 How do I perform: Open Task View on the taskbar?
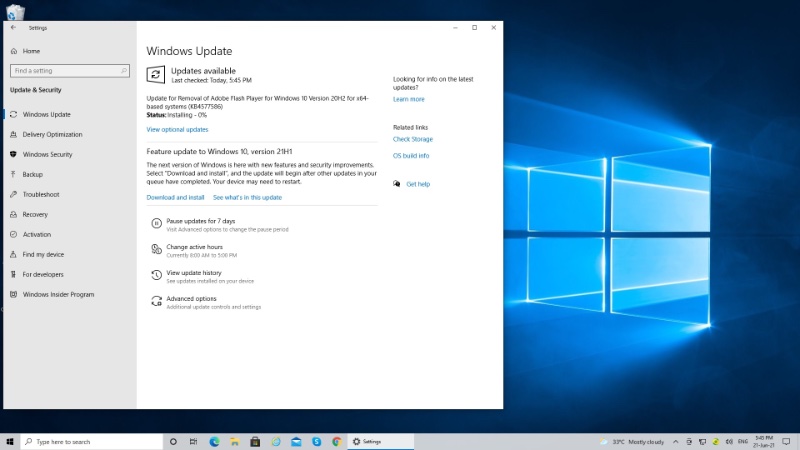coord(193,442)
